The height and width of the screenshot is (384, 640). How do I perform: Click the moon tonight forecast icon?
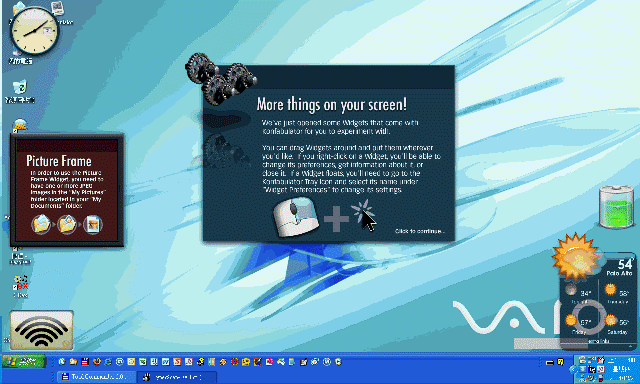click(x=571, y=290)
